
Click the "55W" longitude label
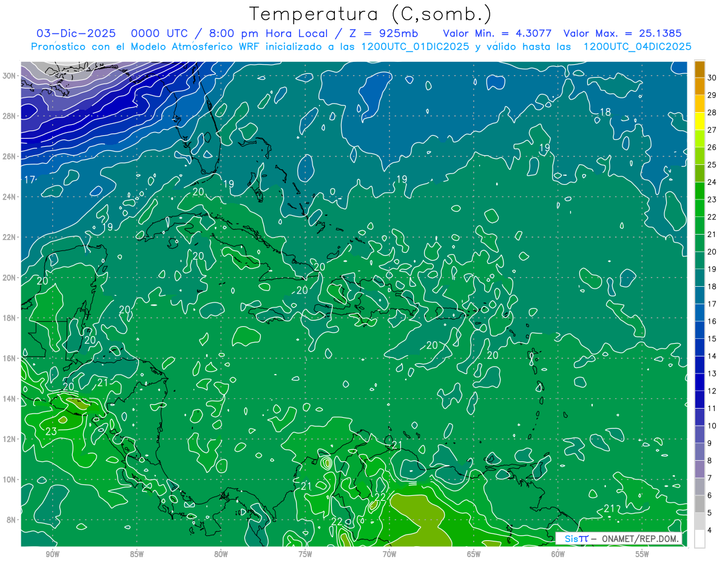point(642,554)
